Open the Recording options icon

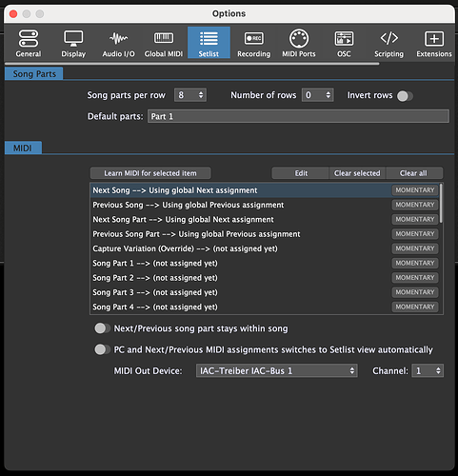tap(253, 38)
